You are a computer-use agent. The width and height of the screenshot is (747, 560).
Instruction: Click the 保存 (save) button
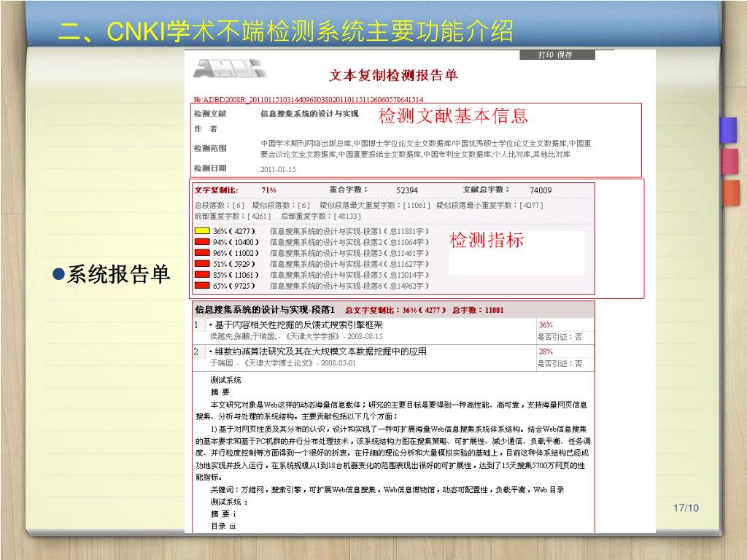[x=565, y=55]
